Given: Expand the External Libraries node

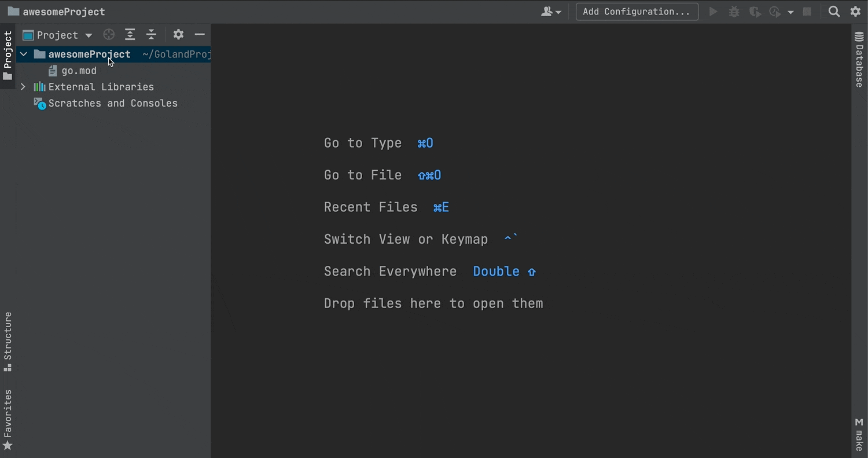Looking at the screenshot, I should point(23,87).
